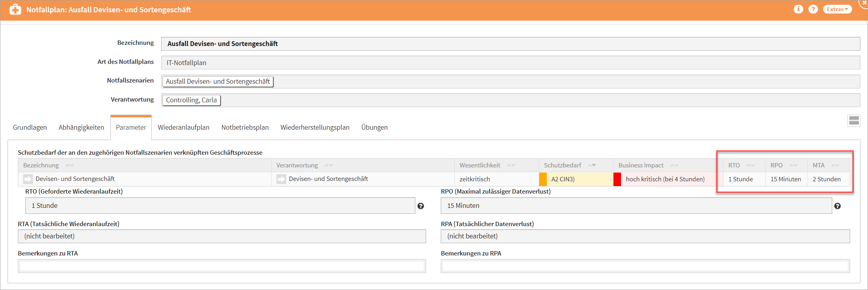Switch to the Grundlagen tab
The image size is (868, 290).
pyautogui.click(x=30, y=127)
